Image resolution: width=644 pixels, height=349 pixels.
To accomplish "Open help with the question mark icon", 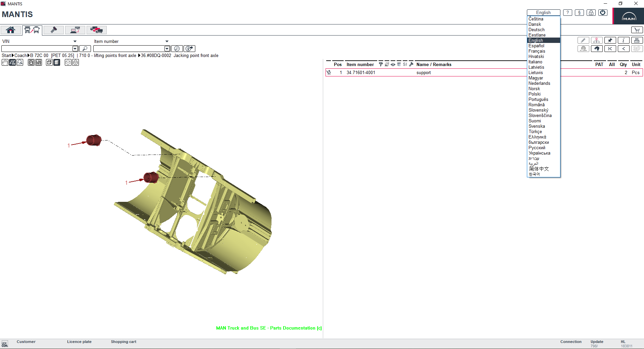I will pos(567,12).
